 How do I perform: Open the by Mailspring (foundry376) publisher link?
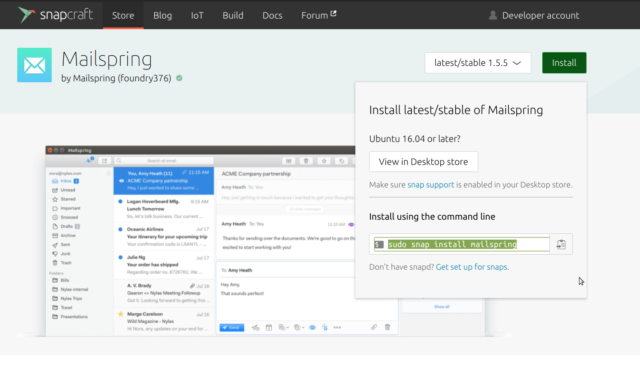116,78
